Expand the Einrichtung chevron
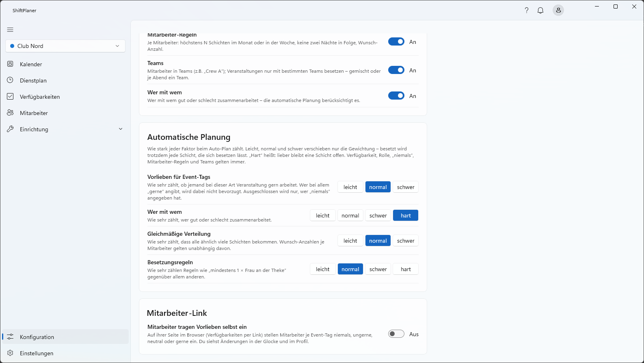Screen dimensions: 644x363 (121, 129)
